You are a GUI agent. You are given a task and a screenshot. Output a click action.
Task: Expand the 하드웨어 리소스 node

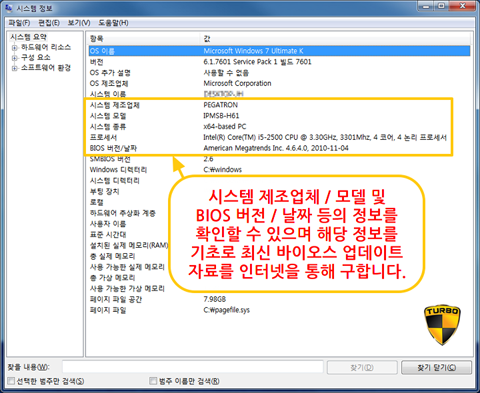click(14, 48)
